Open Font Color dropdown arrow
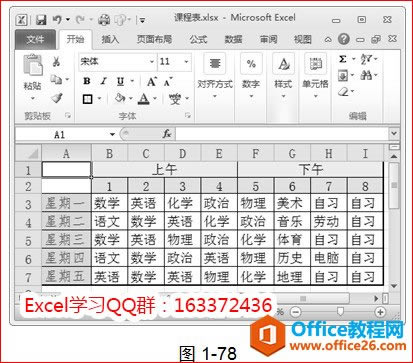 pos(155,98)
